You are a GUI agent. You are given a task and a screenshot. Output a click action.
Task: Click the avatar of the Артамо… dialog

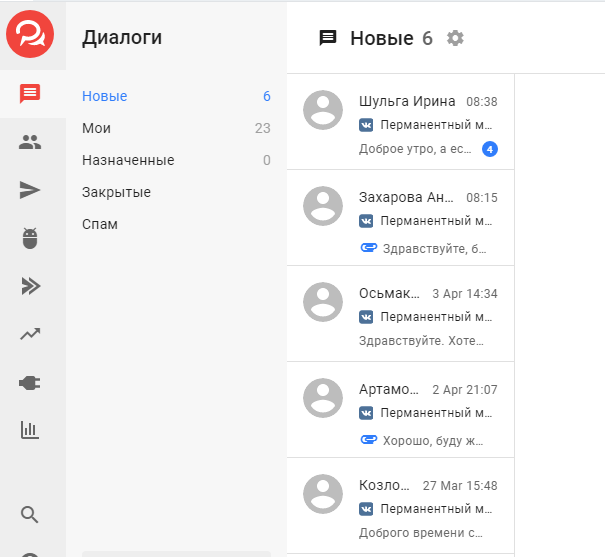tap(323, 398)
